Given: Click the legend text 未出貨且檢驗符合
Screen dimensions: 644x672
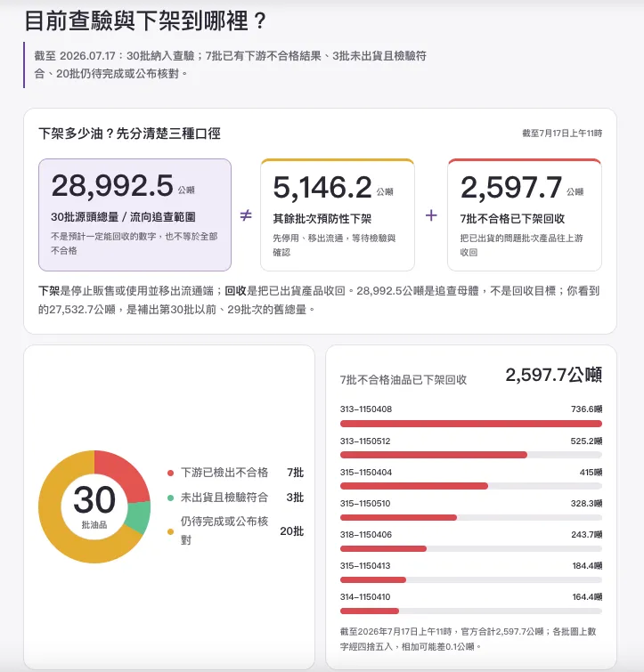Looking at the screenshot, I should [x=224, y=498].
